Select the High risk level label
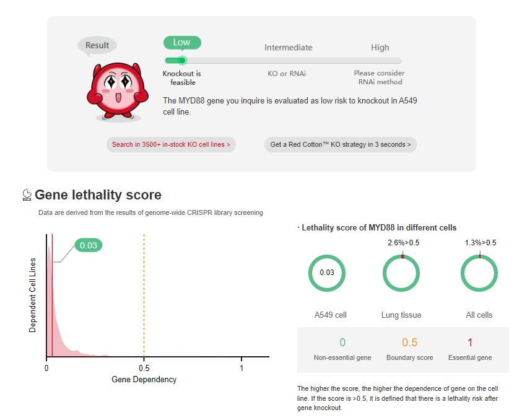 tap(380, 48)
